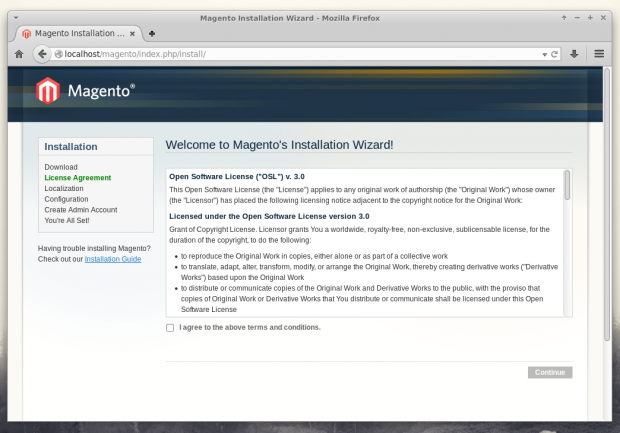The height and width of the screenshot is (433, 620).
Task: Reload the page with the refresh icon
Action: point(554,54)
